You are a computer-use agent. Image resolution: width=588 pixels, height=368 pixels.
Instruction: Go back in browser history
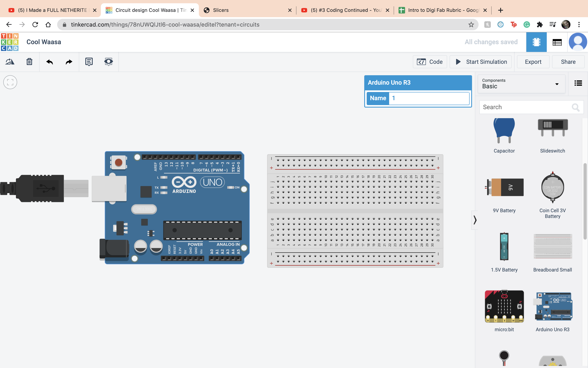pos(9,25)
